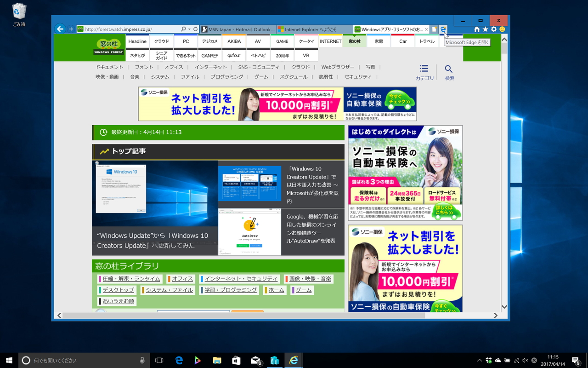Select the Headline site tab
The image size is (588, 368).
137,41
